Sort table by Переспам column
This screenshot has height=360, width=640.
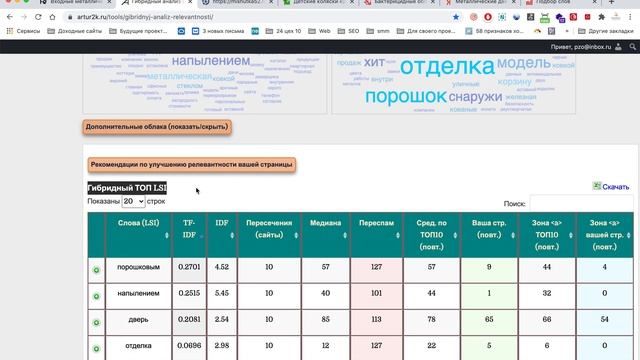click(376, 235)
